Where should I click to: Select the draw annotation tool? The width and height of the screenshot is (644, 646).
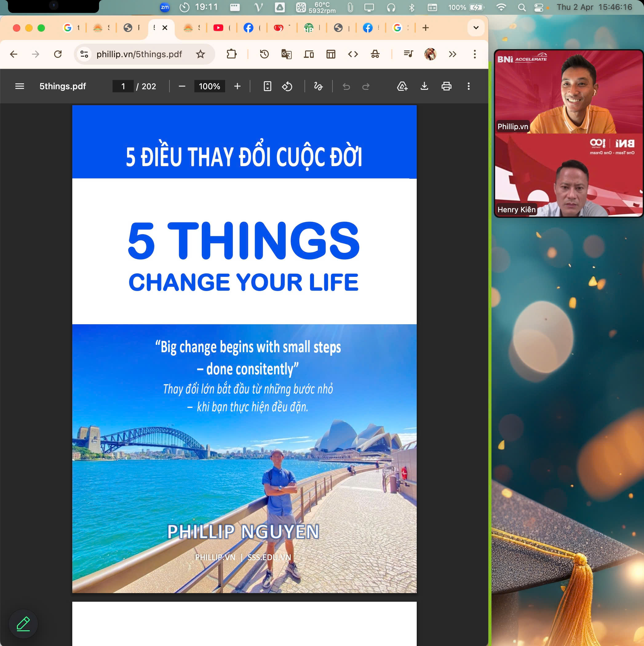coord(318,86)
